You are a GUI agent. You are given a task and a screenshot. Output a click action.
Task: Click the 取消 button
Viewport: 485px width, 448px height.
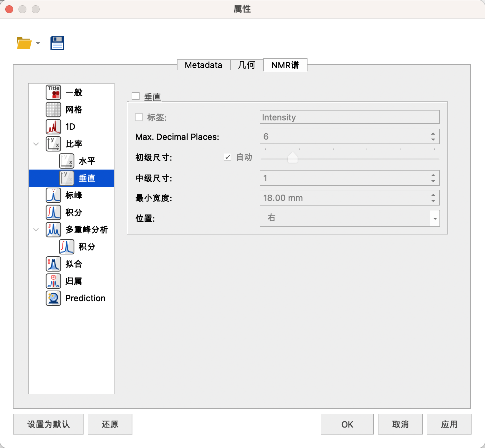pyautogui.click(x=400, y=424)
